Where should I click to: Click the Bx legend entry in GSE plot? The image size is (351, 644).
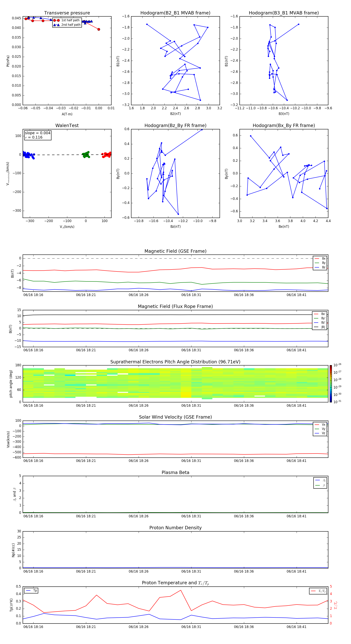pyautogui.click(x=320, y=259)
